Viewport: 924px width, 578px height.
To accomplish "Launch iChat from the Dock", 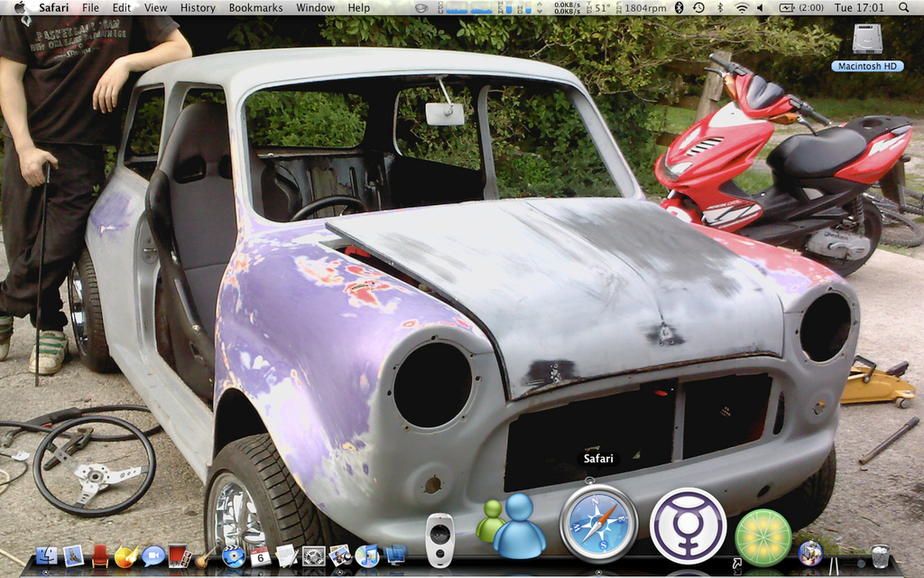I will 153,555.
